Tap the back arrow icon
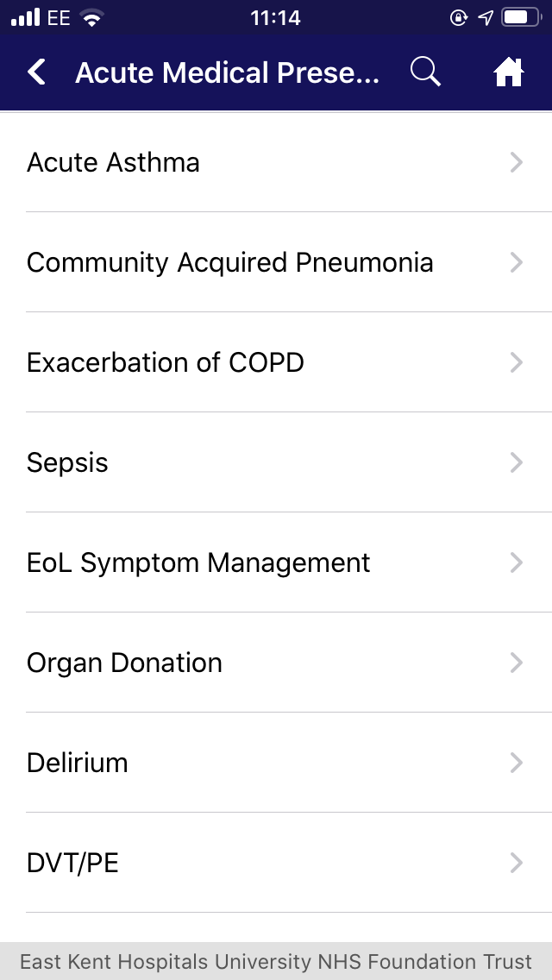This screenshot has height=980, width=552. (37, 72)
